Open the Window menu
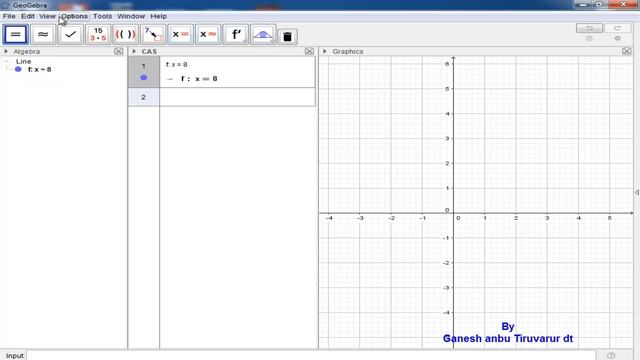640x360 pixels. 131,16
